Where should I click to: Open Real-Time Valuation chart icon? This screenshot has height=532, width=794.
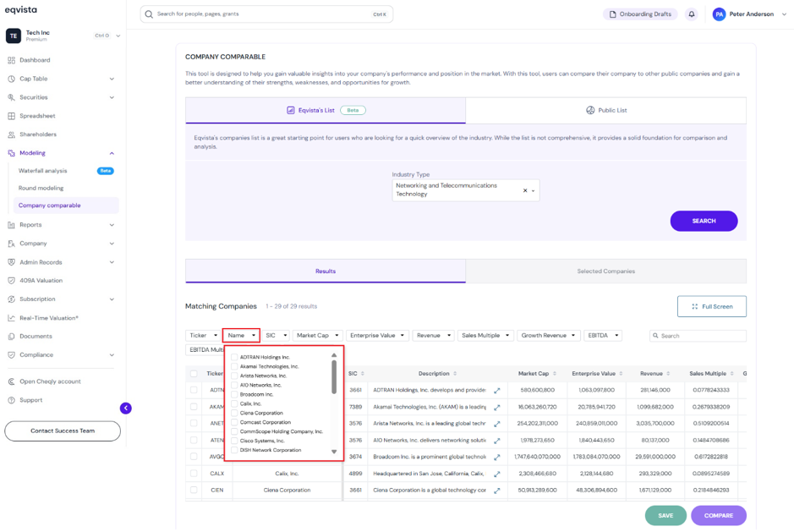(11, 318)
